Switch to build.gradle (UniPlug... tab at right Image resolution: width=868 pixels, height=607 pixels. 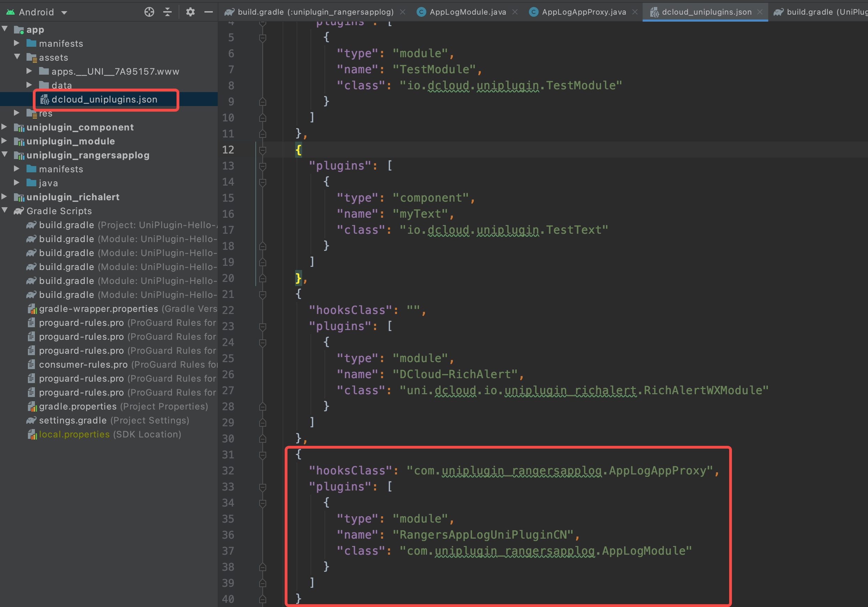[x=820, y=12]
